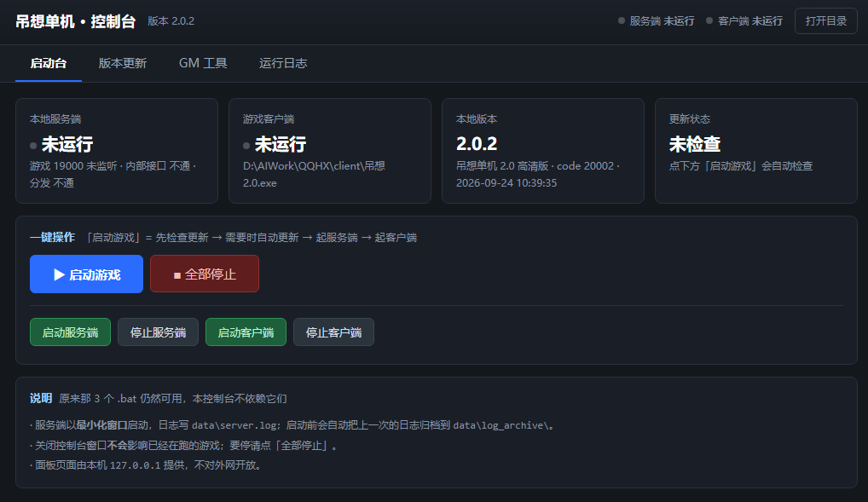This screenshot has width=868, height=502.
Task: Click the 游戏客户端 card label
Action: coord(269,119)
